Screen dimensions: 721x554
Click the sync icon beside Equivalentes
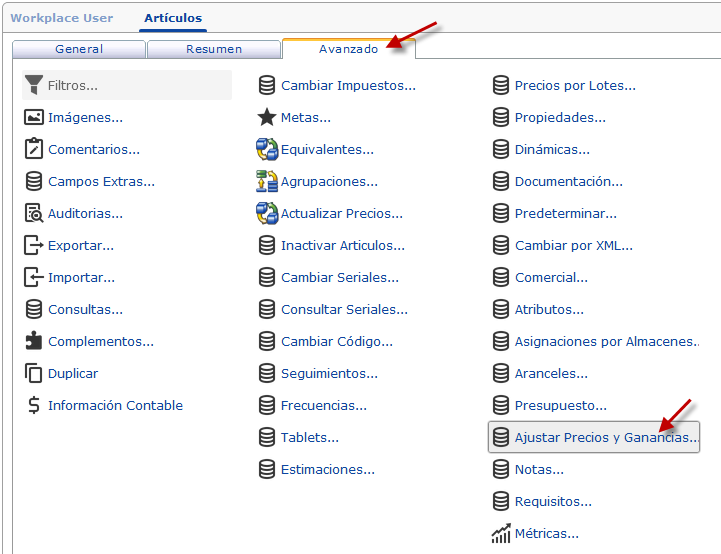pos(267,149)
